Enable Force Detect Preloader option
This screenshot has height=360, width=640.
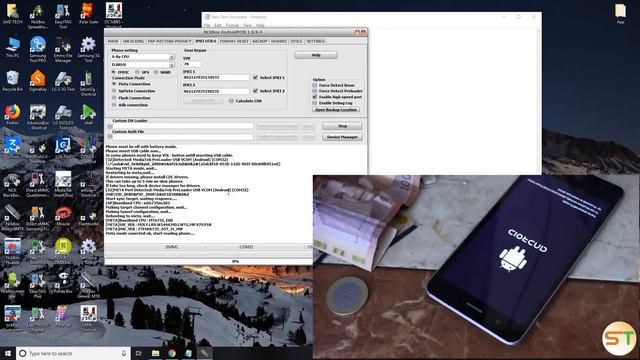(x=315, y=91)
